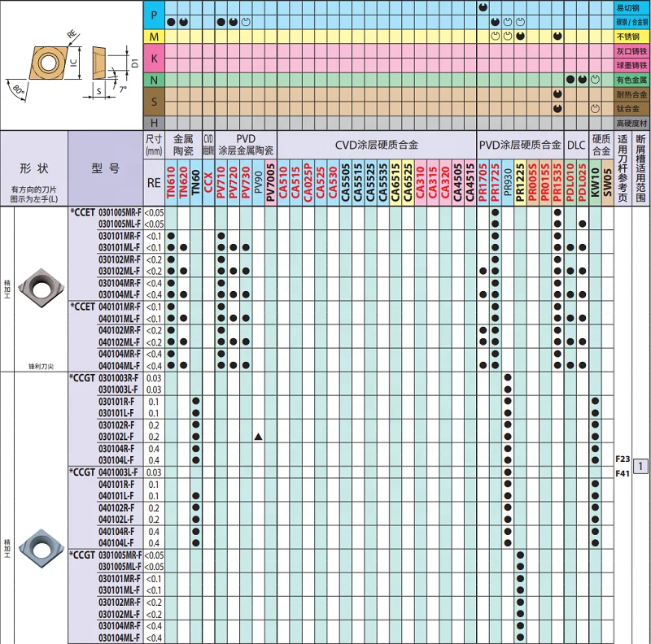The width and height of the screenshot is (651, 644).
Task: Click model 040104L-F row
Action: [116, 543]
